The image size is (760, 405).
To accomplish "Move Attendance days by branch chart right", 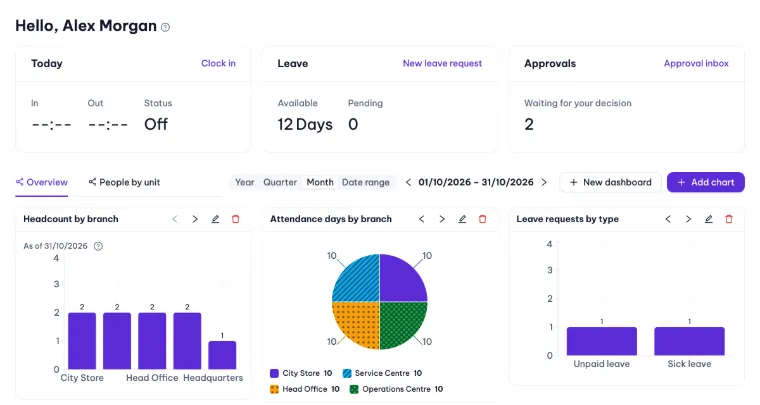I will (x=442, y=219).
